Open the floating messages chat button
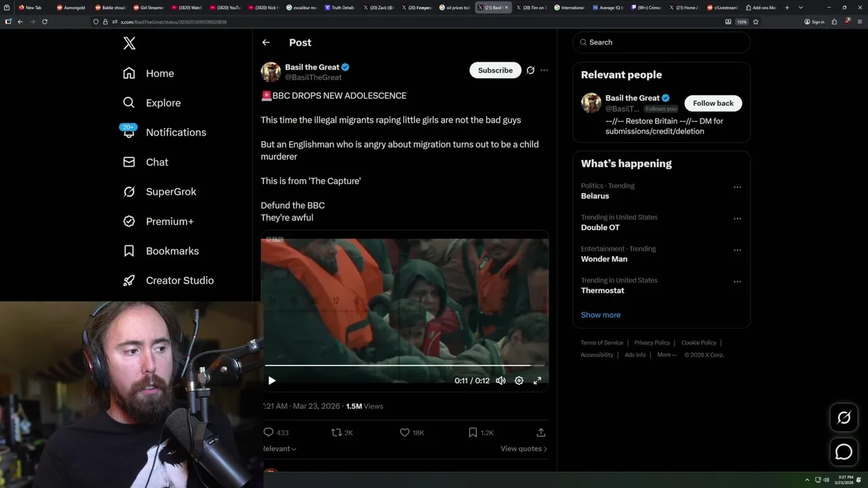Screen dimensions: 868x488 pos(844,451)
